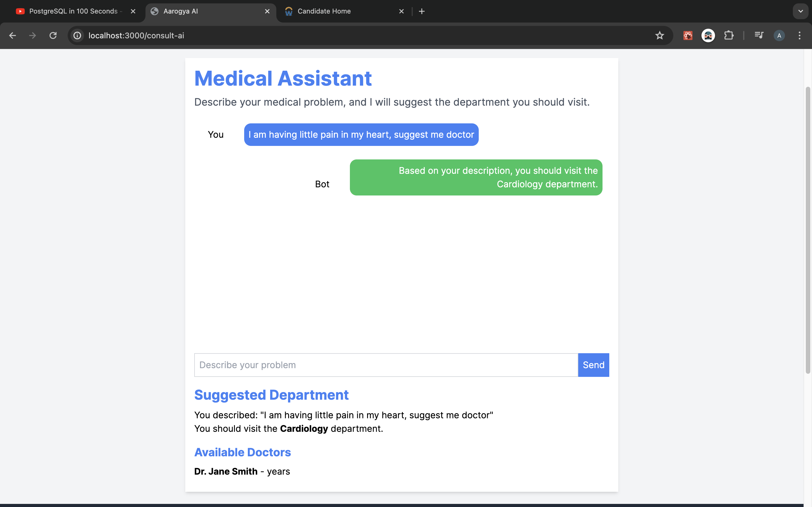Screen dimensions: 812x507
Task: Select the Cardiology department suggestion link
Action: point(304,429)
